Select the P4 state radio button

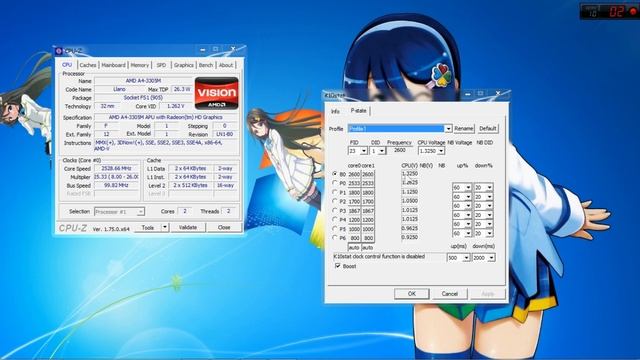coord(335,220)
